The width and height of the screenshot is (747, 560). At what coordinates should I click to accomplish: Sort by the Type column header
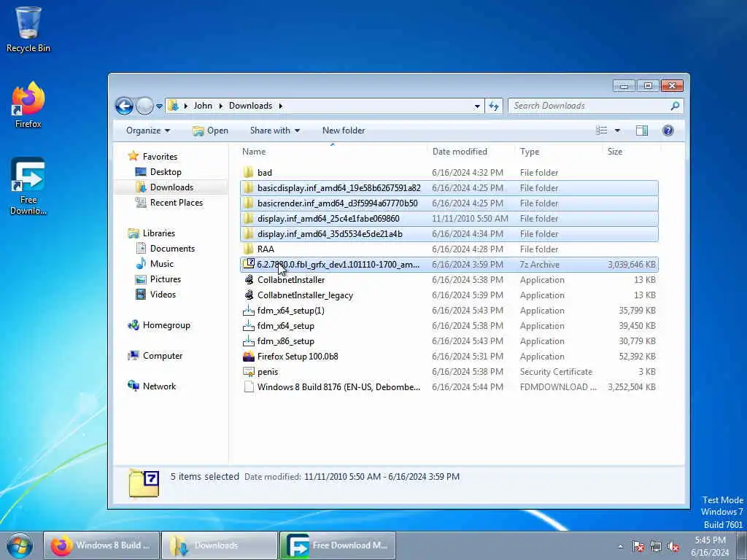pyautogui.click(x=558, y=152)
